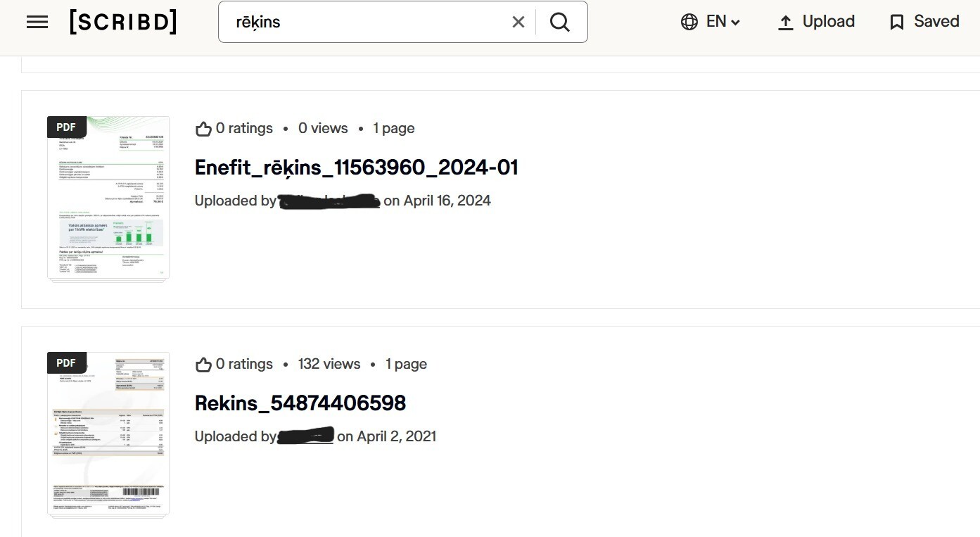Submit search with the magnifier icon
980x537 pixels.
point(560,22)
